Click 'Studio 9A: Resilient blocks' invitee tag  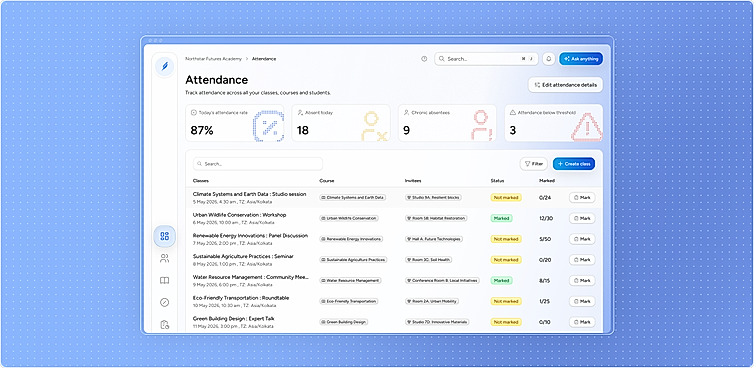[434, 198]
